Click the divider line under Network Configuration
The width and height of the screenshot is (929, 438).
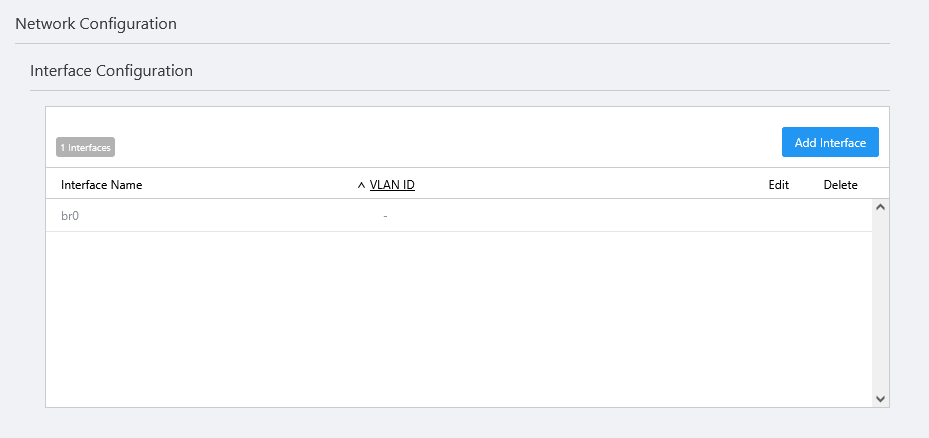click(450, 43)
